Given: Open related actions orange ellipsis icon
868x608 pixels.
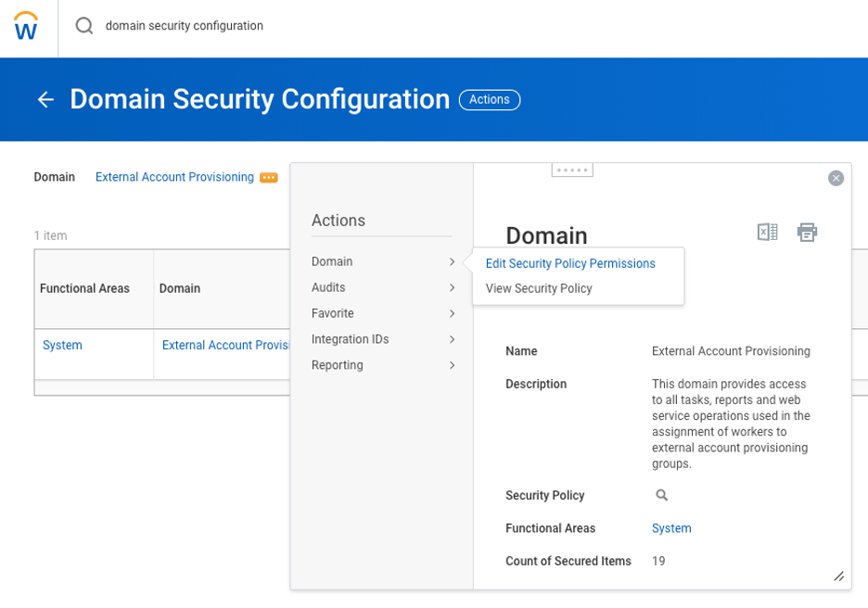Looking at the screenshot, I should pos(269,178).
